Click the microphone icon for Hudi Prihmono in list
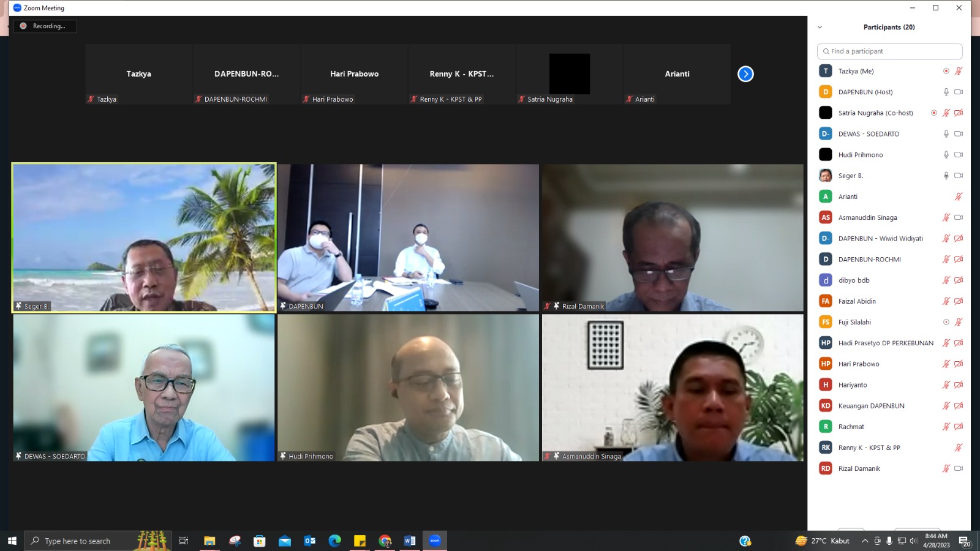This screenshot has width=980, height=551. click(946, 155)
